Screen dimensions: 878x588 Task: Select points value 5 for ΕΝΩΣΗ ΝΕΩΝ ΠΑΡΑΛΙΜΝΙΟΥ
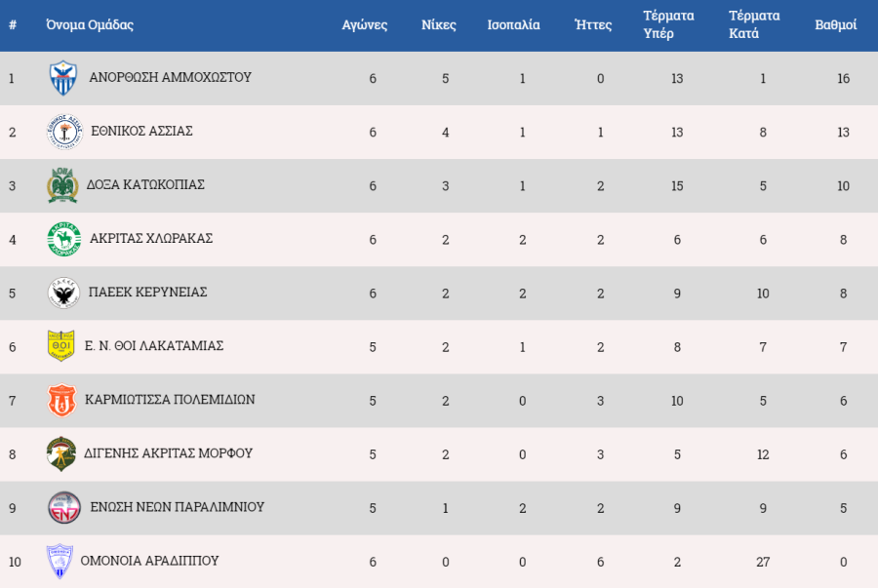[x=843, y=508]
